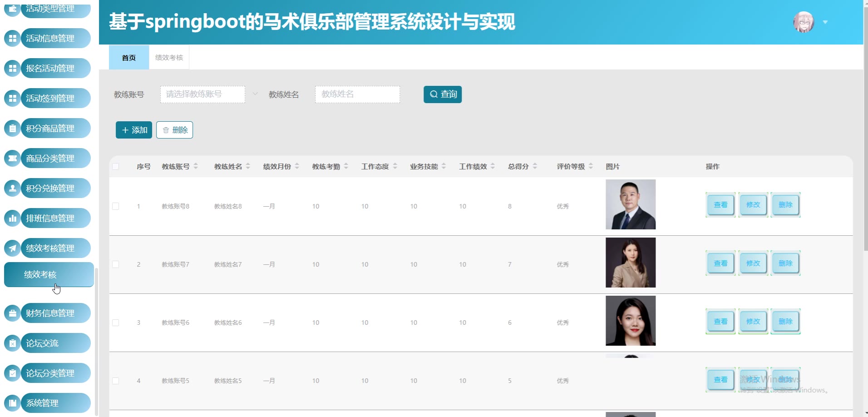Click the 添加 button
This screenshot has height=417, width=868.
(134, 130)
